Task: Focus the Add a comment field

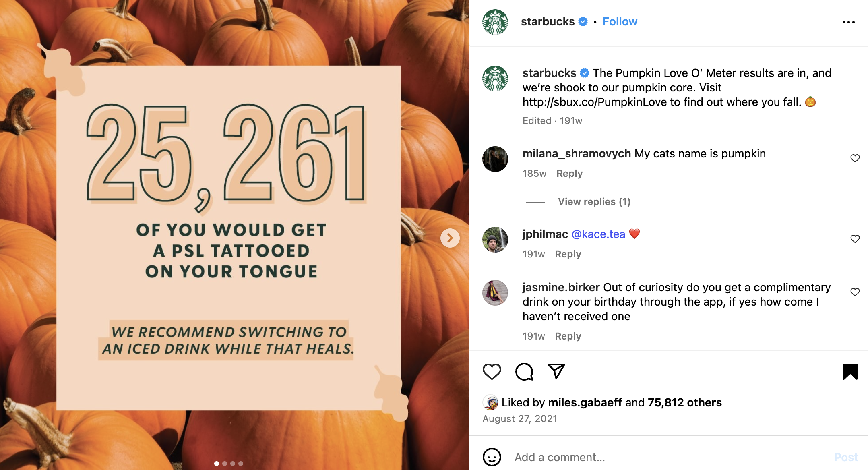Action: 668,457
